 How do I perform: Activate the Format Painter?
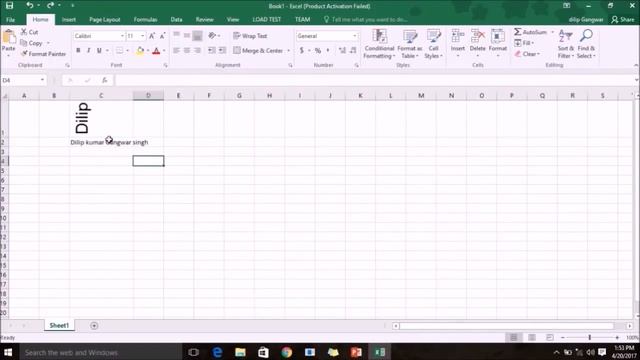pyautogui.click(x=43, y=53)
